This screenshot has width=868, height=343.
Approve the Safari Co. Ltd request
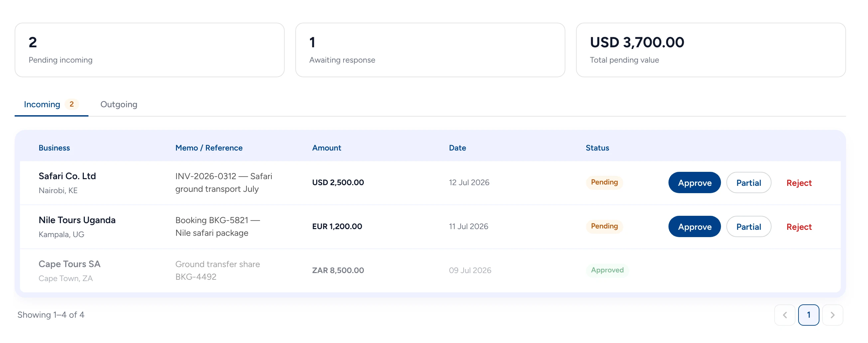(x=694, y=182)
